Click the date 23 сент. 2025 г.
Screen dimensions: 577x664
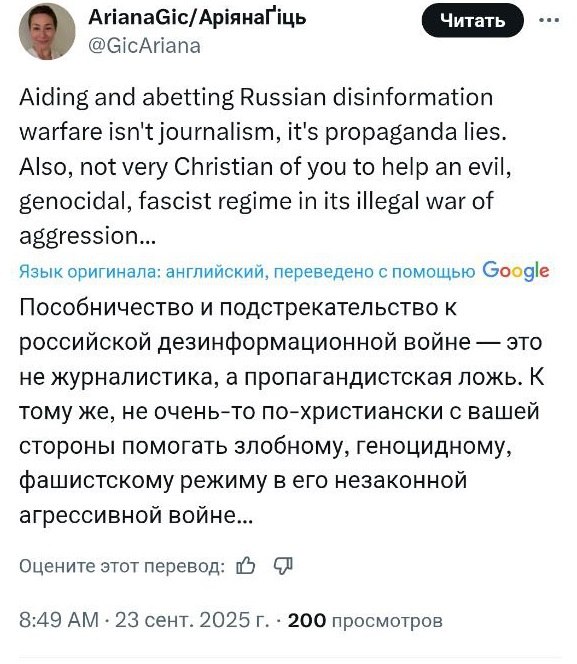pos(192,620)
